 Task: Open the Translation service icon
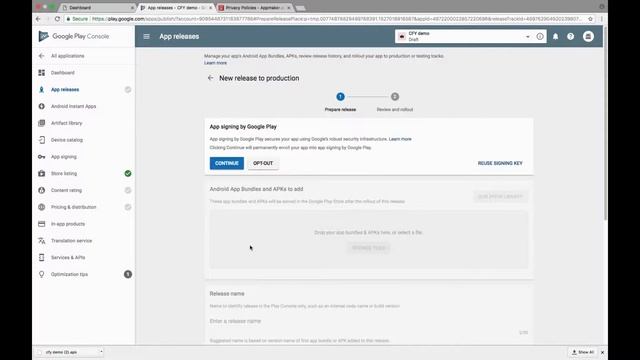tap(42, 241)
